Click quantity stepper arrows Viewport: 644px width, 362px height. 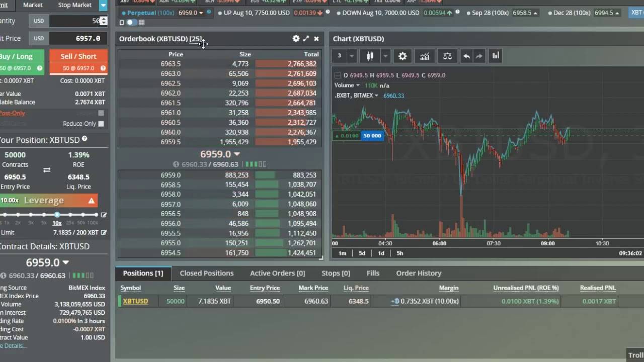tap(104, 21)
